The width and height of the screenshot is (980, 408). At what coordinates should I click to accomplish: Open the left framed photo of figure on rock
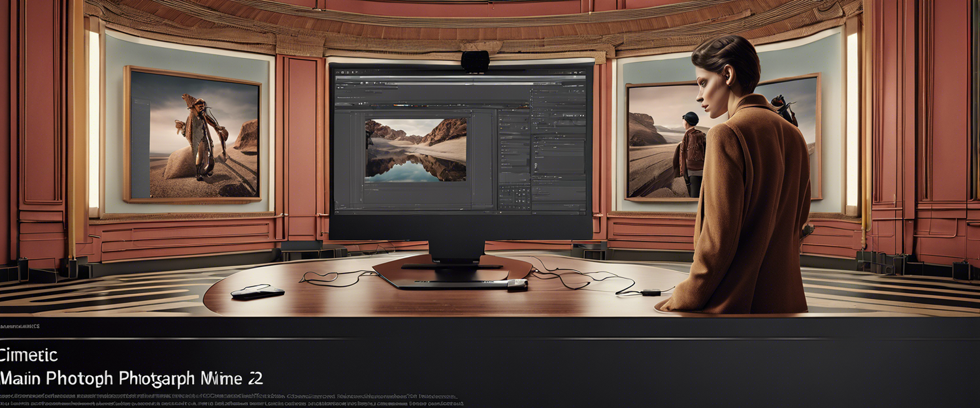[x=192, y=134]
